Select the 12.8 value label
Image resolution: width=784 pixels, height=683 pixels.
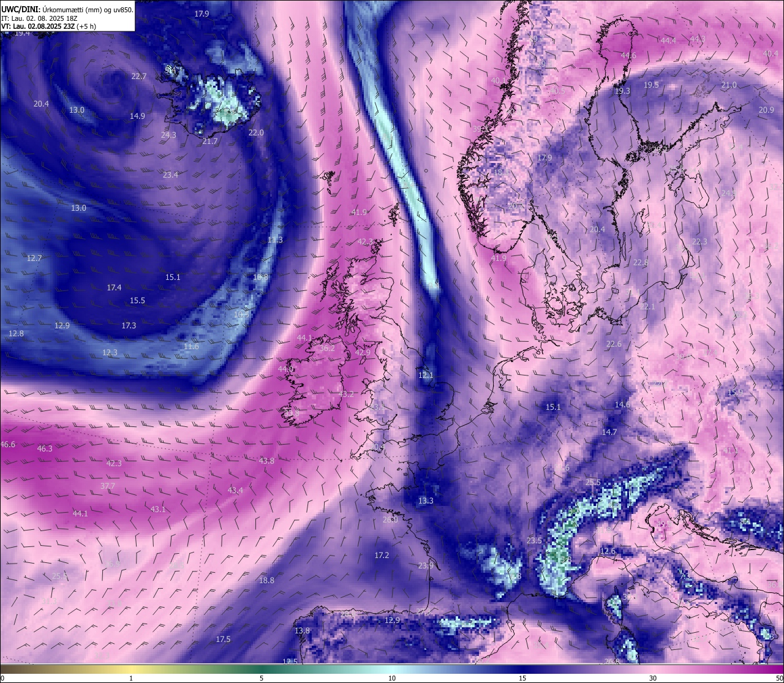(17, 334)
